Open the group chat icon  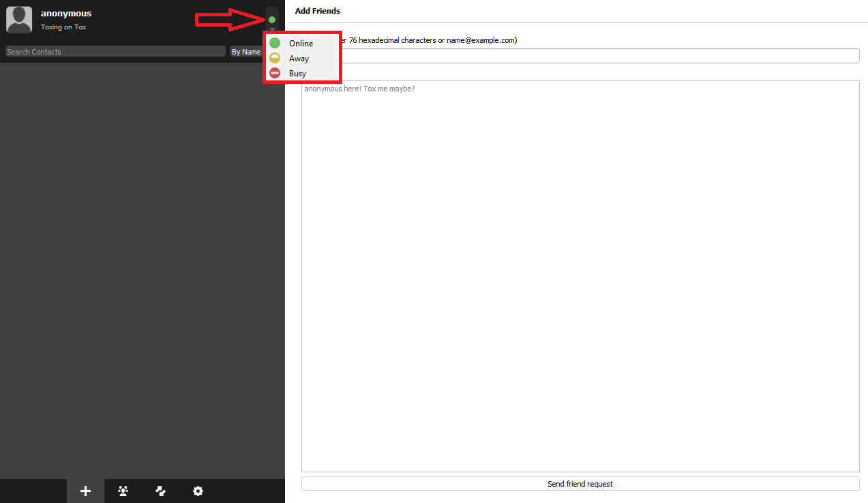[123, 491]
